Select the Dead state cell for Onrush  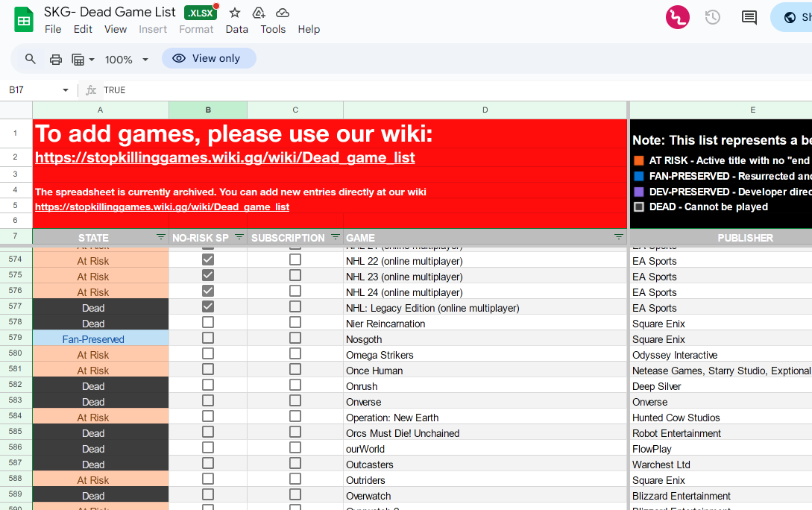[101, 385]
